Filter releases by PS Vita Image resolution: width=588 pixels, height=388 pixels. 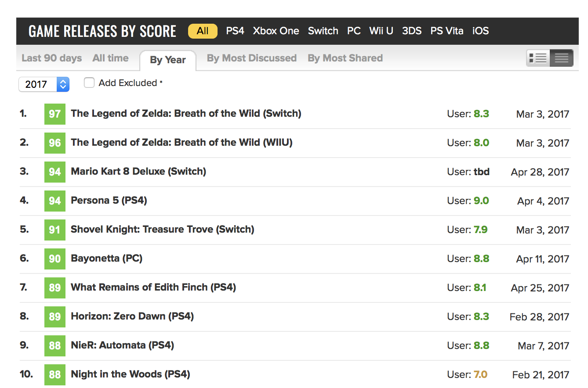(x=447, y=31)
